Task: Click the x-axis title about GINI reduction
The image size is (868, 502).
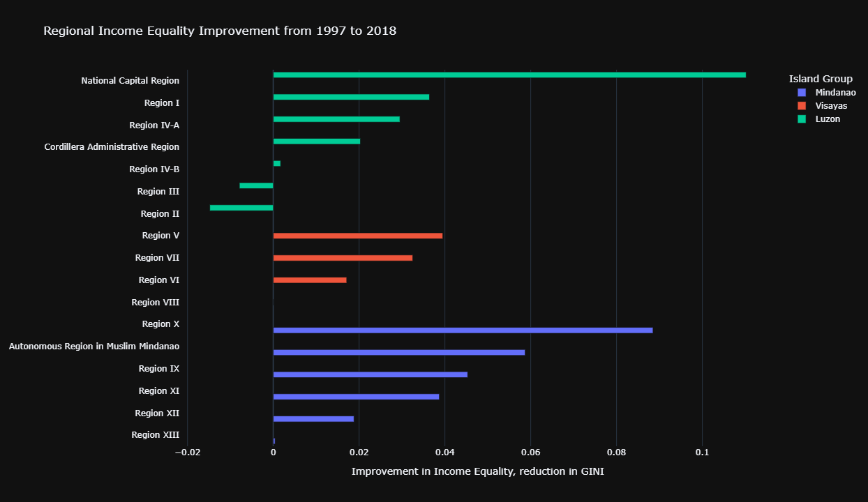Action: [477, 472]
